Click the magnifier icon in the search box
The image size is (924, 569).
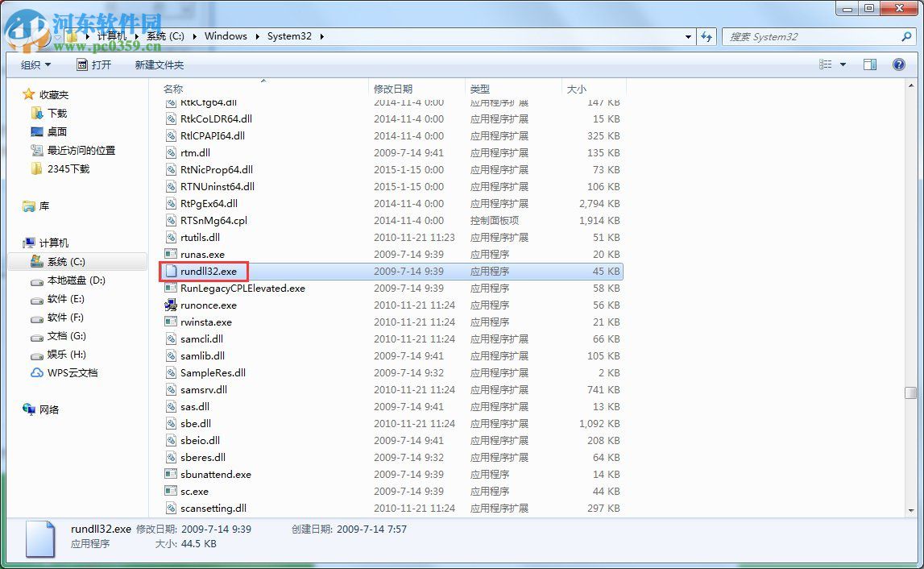907,36
